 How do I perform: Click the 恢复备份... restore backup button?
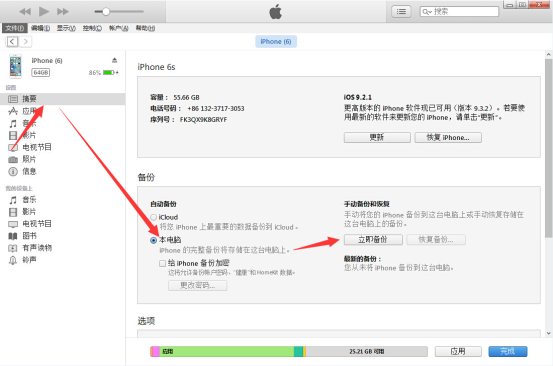click(x=436, y=240)
